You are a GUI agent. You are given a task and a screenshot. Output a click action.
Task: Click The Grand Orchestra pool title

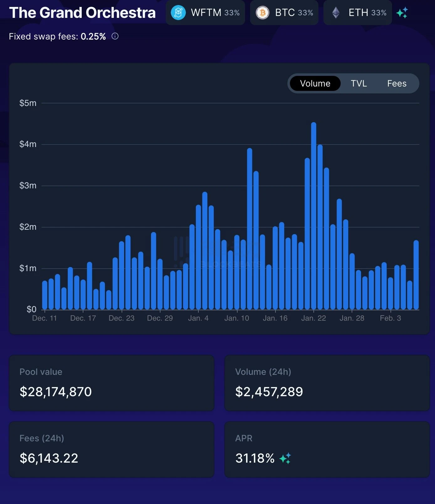pos(82,13)
